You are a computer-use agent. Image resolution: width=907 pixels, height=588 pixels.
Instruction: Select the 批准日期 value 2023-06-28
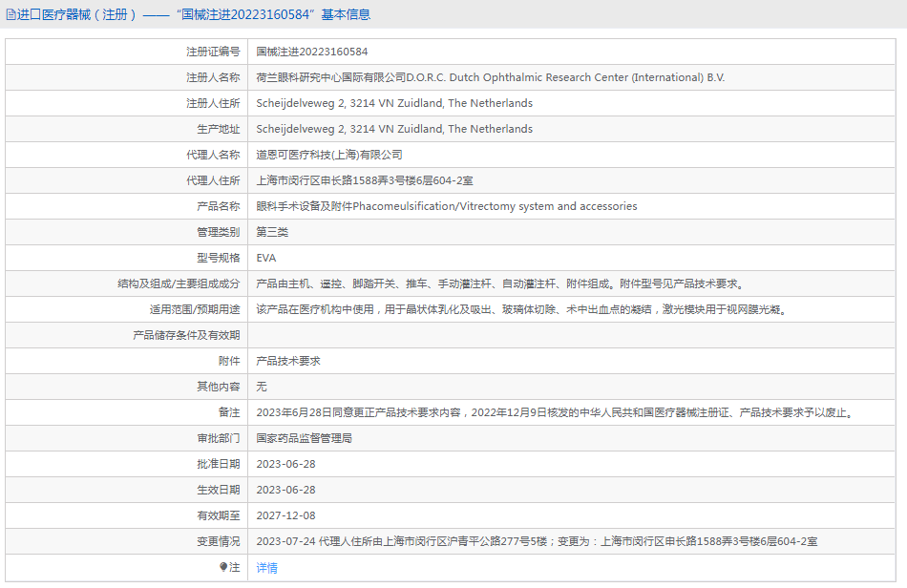point(285,464)
